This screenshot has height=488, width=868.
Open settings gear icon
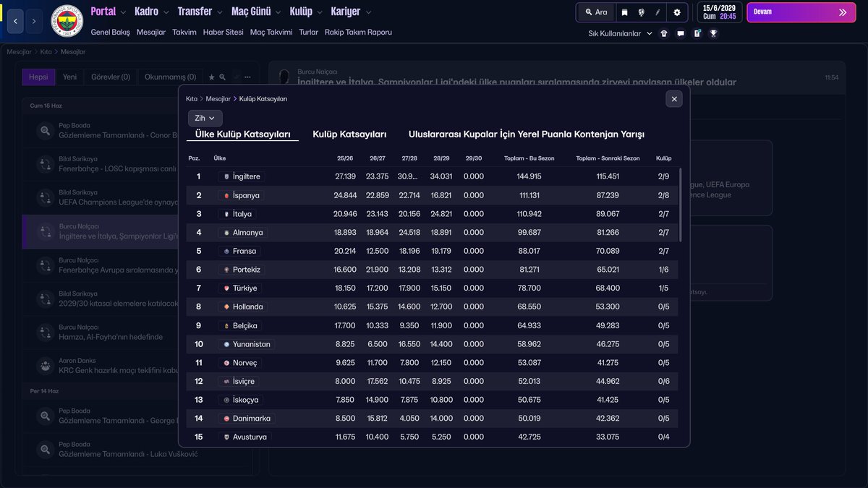(677, 12)
